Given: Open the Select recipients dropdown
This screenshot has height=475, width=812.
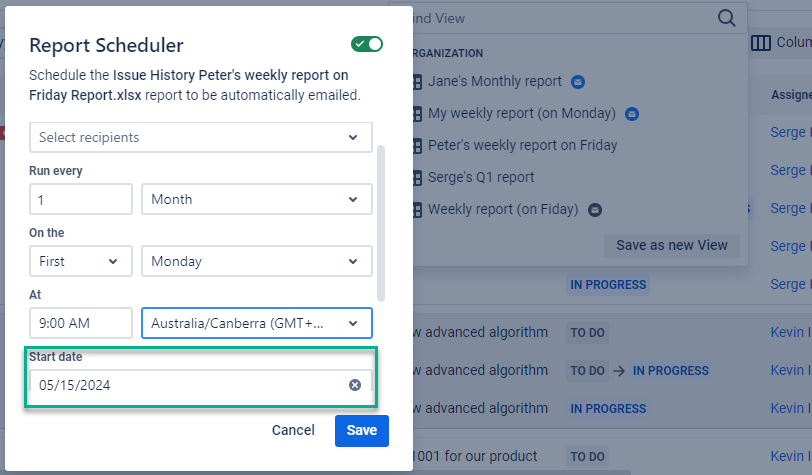Looking at the screenshot, I should (x=200, y=137).
